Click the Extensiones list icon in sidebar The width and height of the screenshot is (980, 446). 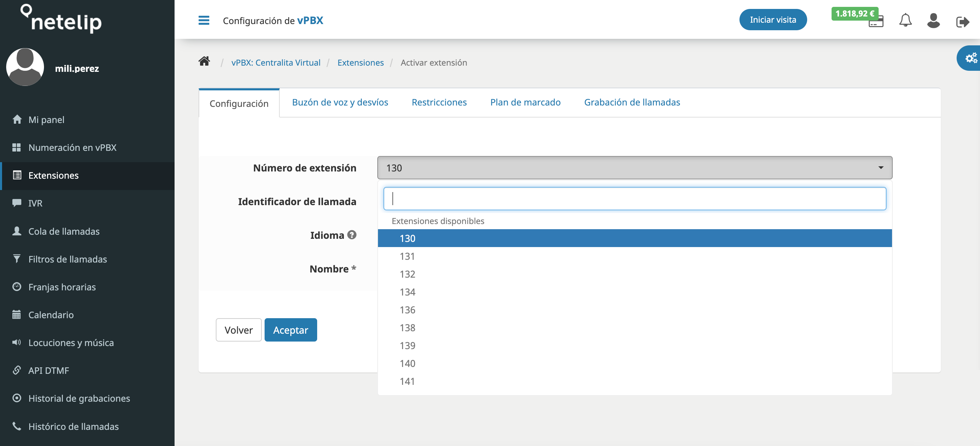click(17, 175)
